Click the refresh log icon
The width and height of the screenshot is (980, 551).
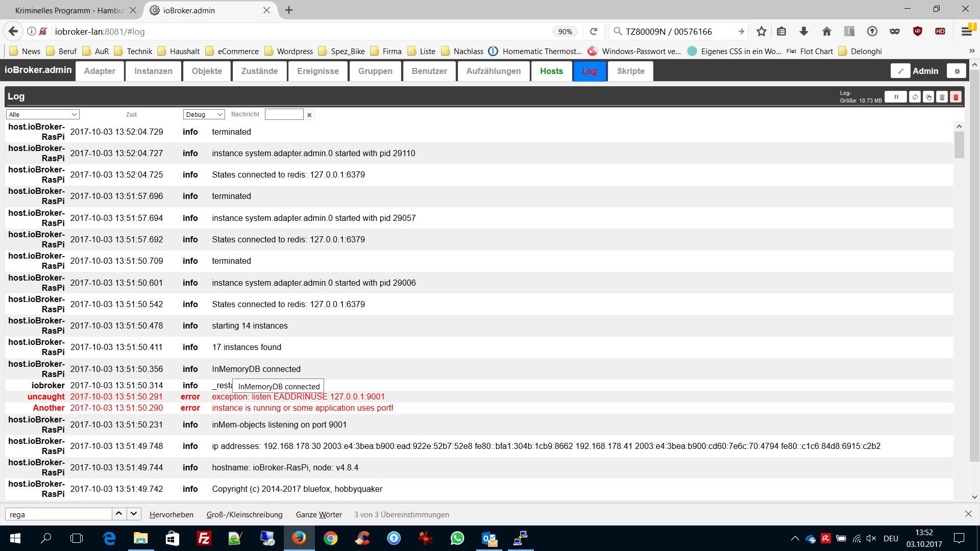pyautogui.click(x=915, y=97)
